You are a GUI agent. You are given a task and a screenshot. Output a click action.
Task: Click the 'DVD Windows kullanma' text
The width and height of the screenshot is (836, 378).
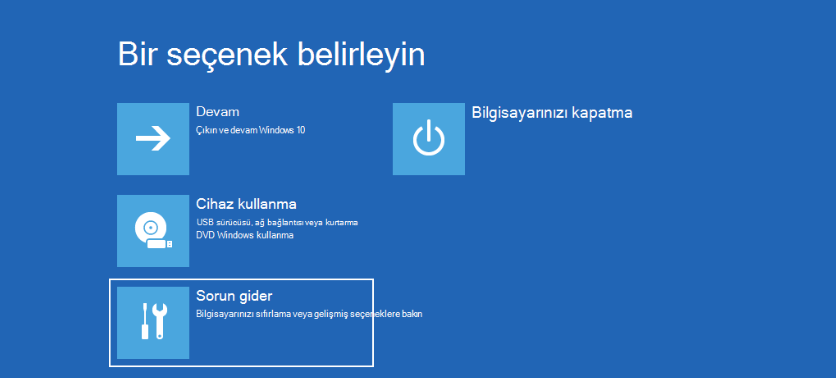pos(245,235)
